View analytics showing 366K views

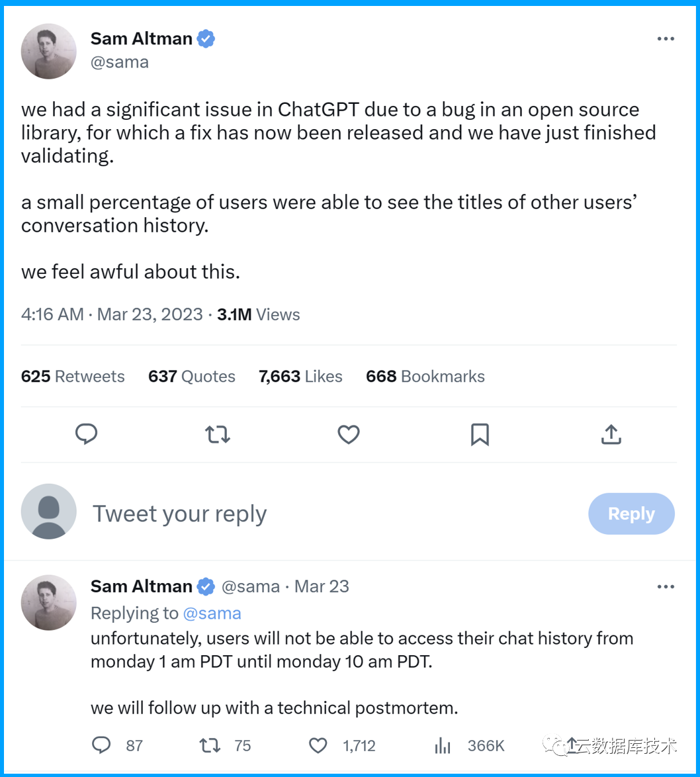pyautogui.click(x=443, y=745)
